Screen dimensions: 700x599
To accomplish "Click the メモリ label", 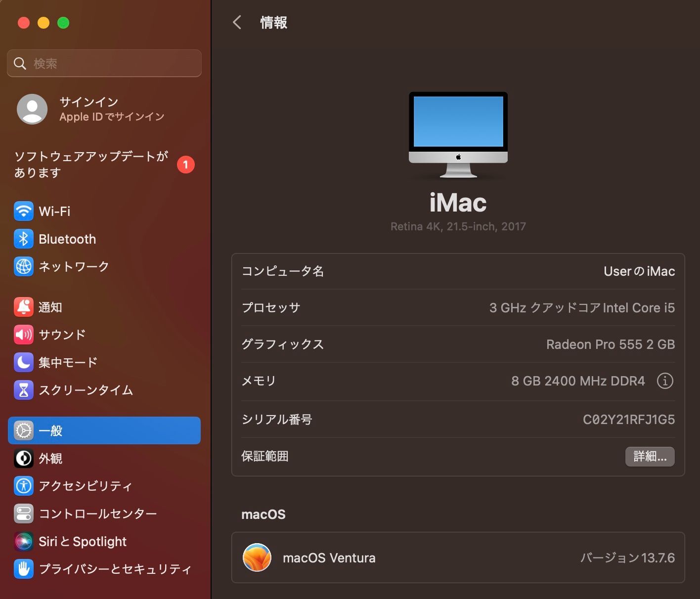I will [259, 381].
